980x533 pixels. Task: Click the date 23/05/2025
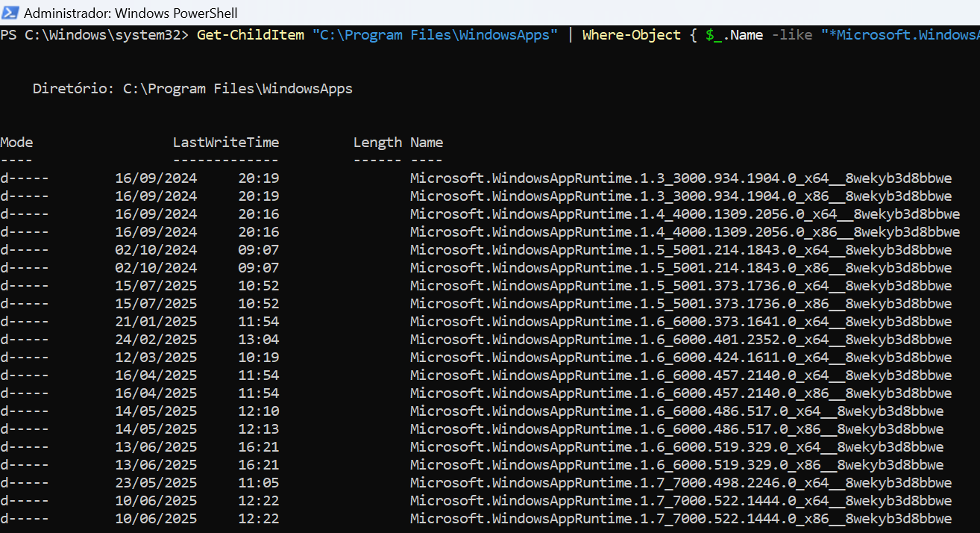[x=156, y=483]
